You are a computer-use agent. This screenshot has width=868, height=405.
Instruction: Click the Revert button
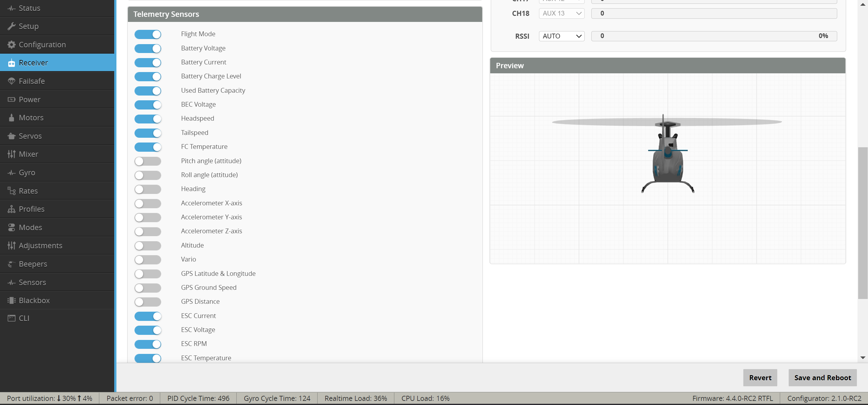[x=760, y=377]
